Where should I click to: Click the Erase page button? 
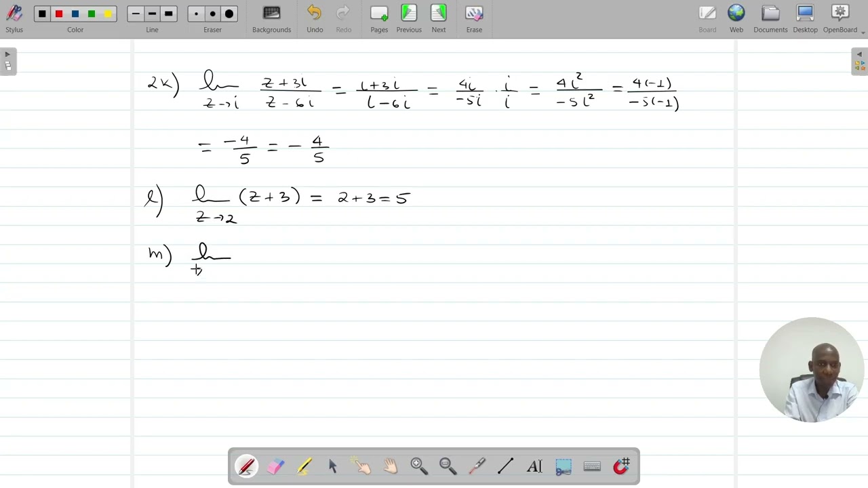click(x=474, y=18)
